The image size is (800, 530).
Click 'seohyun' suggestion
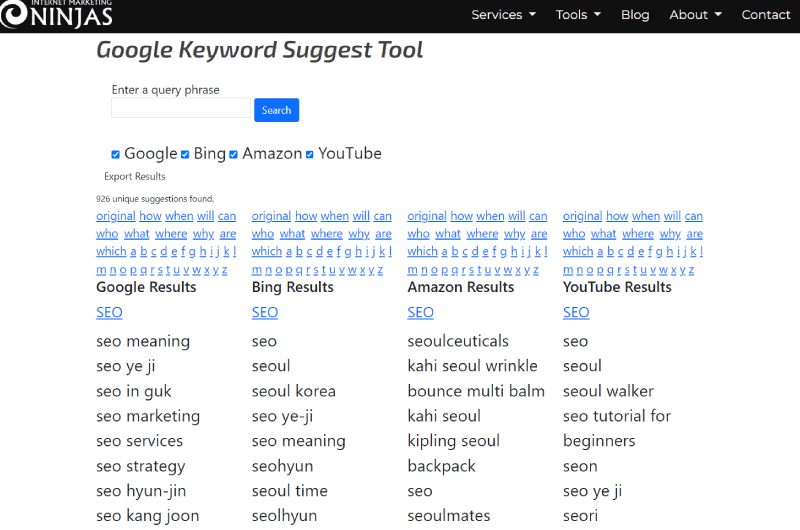(x=283, y=466)
